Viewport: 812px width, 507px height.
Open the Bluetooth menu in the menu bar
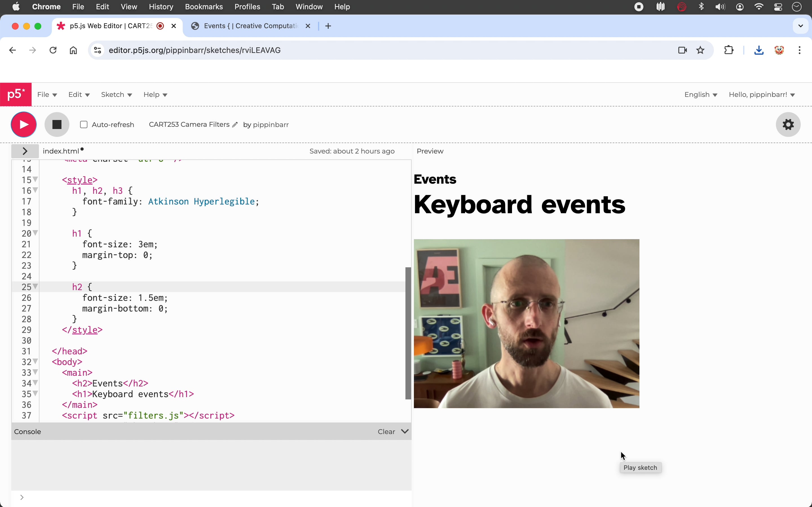pos(701,6)
